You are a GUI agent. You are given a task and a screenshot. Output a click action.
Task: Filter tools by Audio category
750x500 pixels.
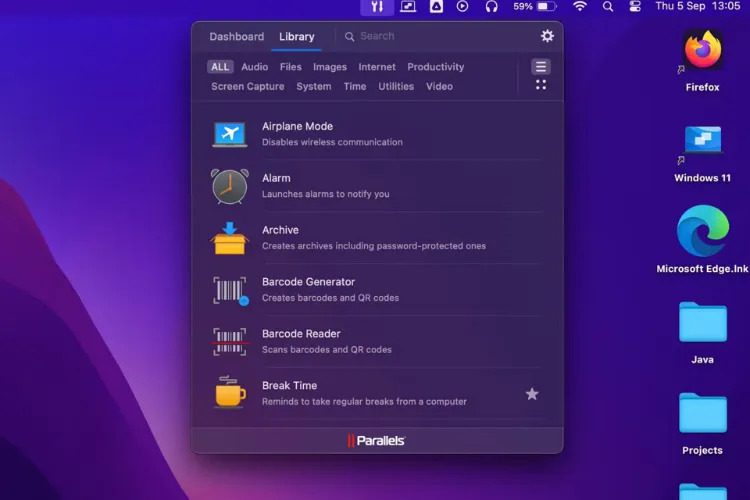click(254, 67)
